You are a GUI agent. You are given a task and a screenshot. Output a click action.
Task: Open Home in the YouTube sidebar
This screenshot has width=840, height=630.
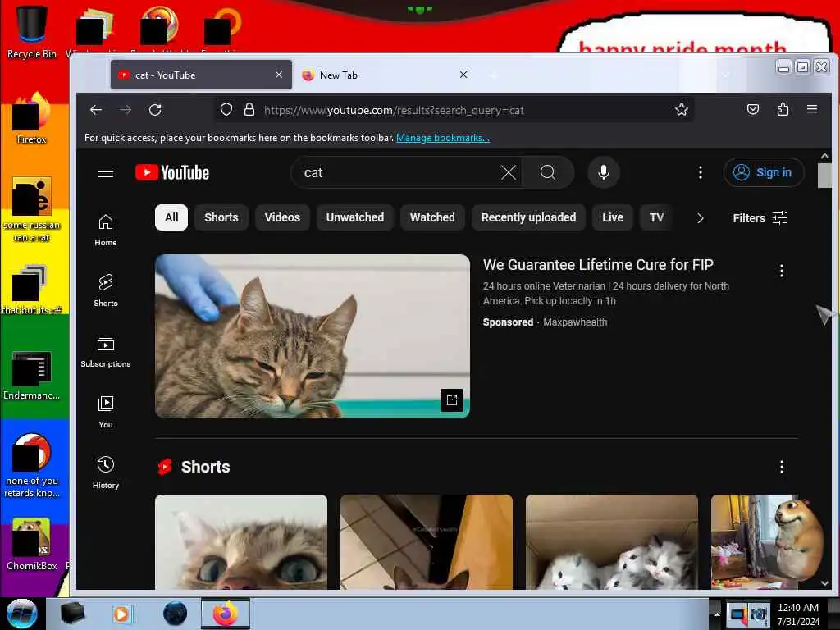(106, 230)
